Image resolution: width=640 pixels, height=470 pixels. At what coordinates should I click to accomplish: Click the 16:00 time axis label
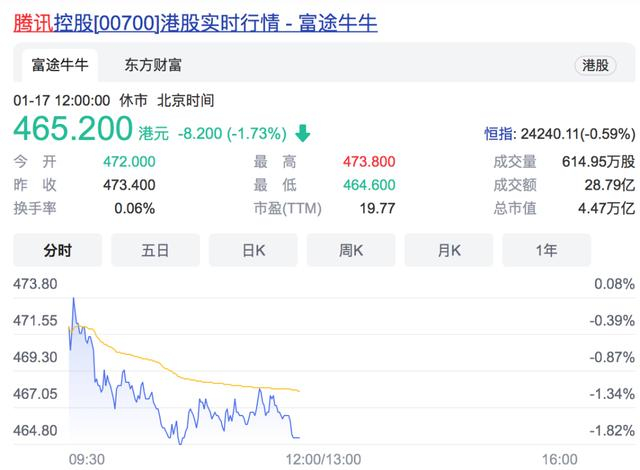(560, 459)
